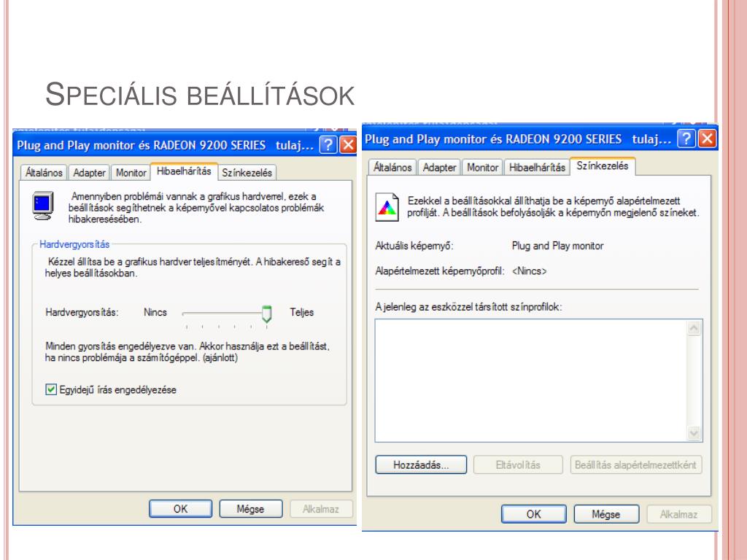This screenshot has height=560, width=747.
Task: Open Hibaelhárítás tab in right dialog
Action: tap(537, 167)
